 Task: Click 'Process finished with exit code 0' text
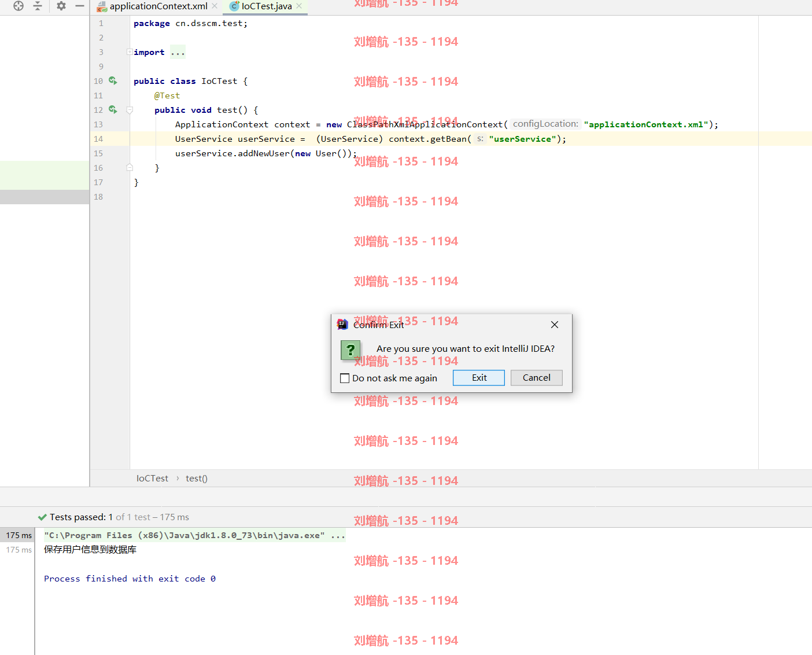point(130,579)
